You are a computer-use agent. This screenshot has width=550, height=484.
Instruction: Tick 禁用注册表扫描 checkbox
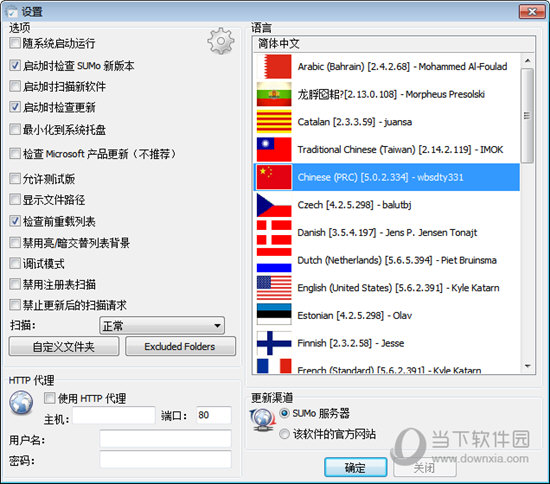15,284
